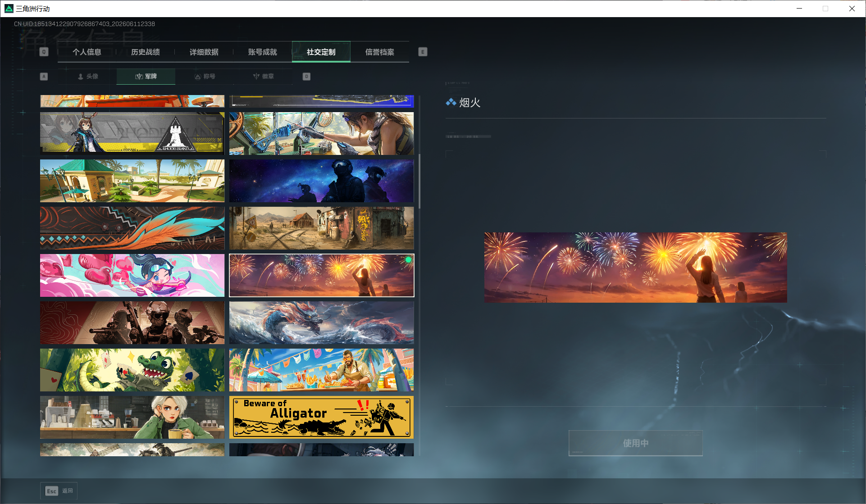Click the Q key previous-tab icon
The height and width of the screenshot is (504, 866).
pos(44,52)
